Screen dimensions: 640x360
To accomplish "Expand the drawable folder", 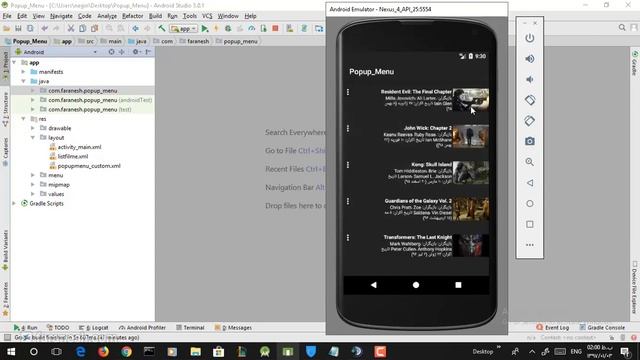I will (33, 128).
